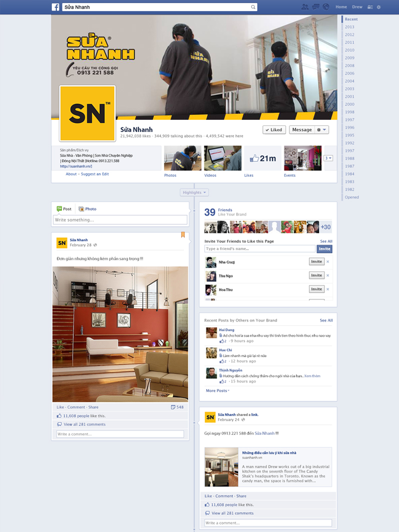Viewport: 399px width, 532px height.
Task: Click See All in Recent Posts panel
Action: [326, 320]
